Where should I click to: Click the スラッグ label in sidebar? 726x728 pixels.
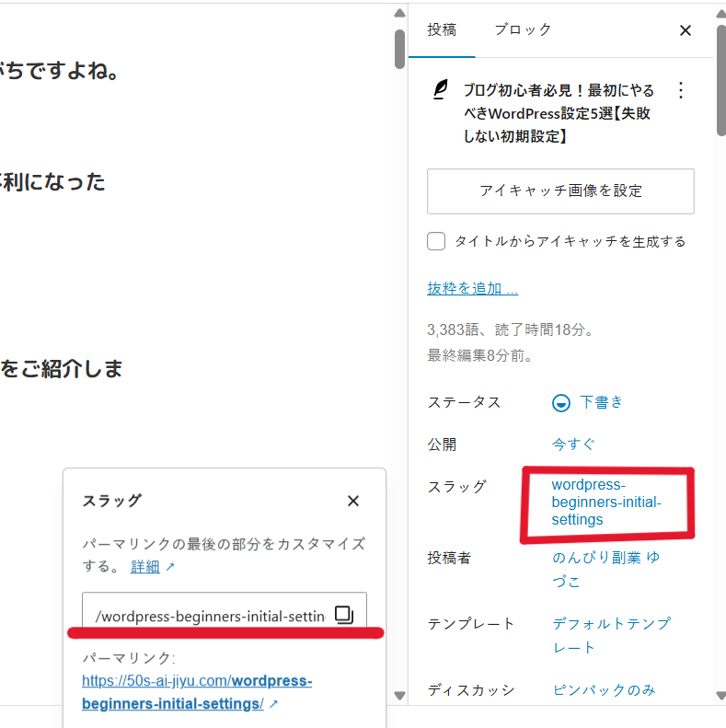(x=456, y=487)
